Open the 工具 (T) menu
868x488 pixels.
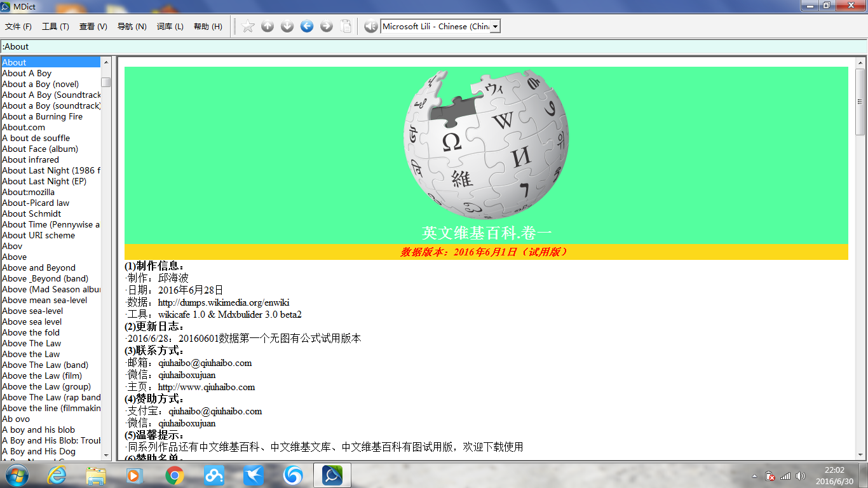[x=55, y=26]
